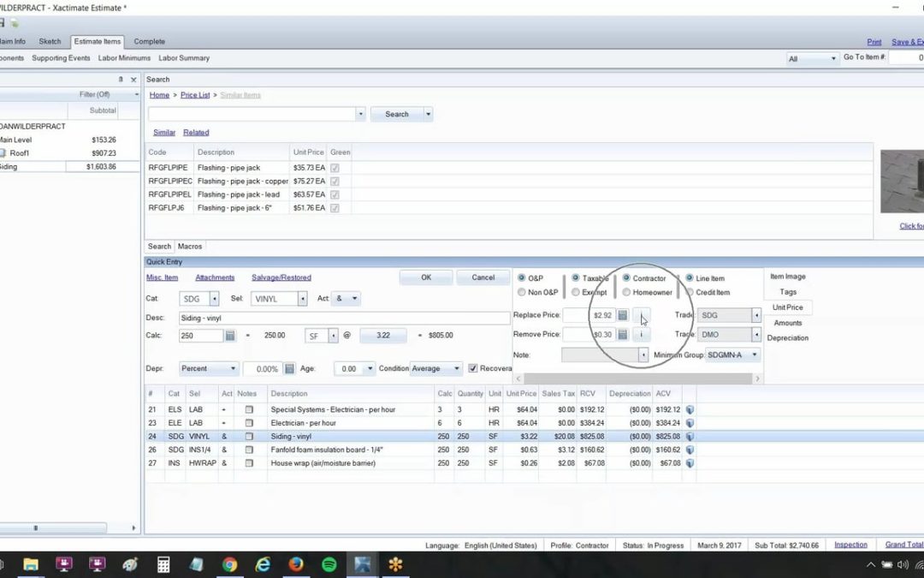Select the Depreciation side tab
The height and width of the screenshot is (578, 924).
pyautogui.click(x=788, y=338)
